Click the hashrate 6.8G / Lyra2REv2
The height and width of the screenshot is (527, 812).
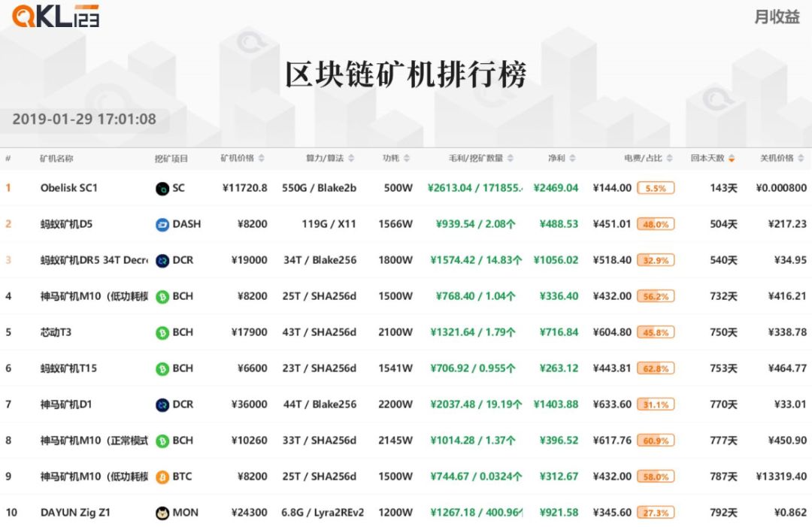(322, 513)
